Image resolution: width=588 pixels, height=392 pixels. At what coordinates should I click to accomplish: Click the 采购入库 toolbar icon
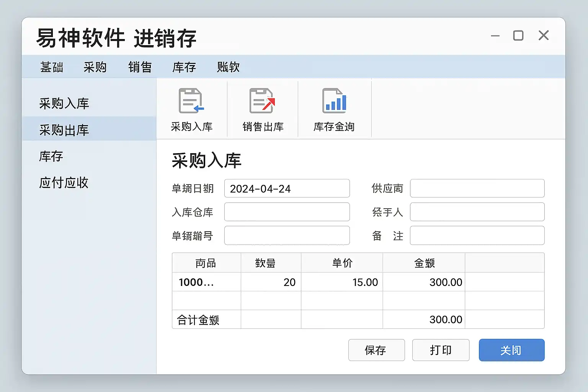point(191,101)
